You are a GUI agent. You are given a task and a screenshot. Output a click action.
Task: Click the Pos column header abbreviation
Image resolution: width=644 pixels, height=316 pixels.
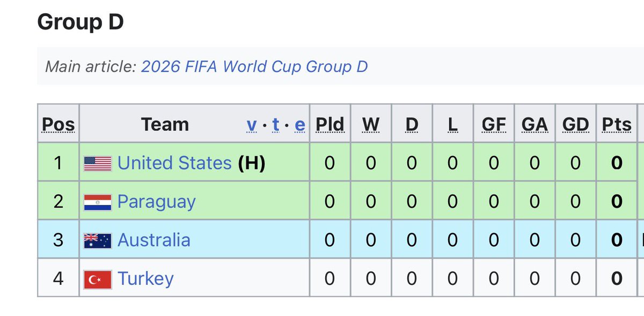pyautogui.click(x=58, y=124)
